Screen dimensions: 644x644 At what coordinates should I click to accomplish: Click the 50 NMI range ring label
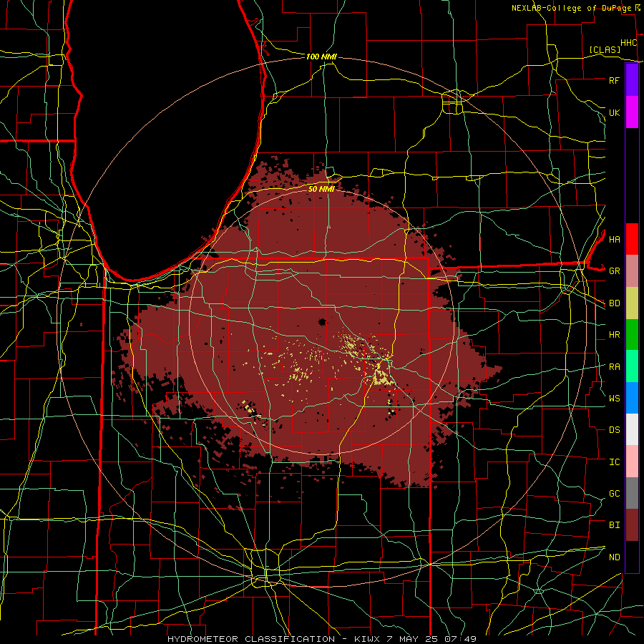pyautogui.click(x=321, y=189)
